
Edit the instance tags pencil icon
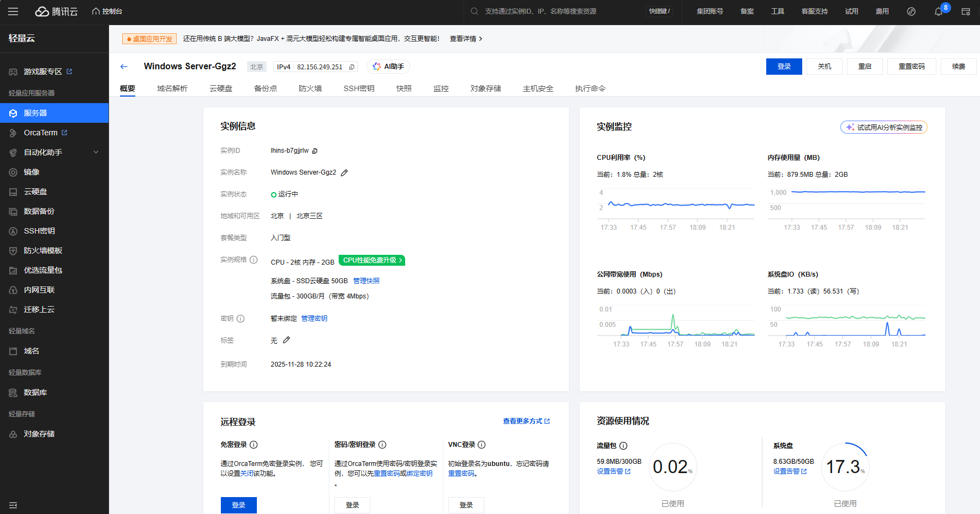click(286, 340)
